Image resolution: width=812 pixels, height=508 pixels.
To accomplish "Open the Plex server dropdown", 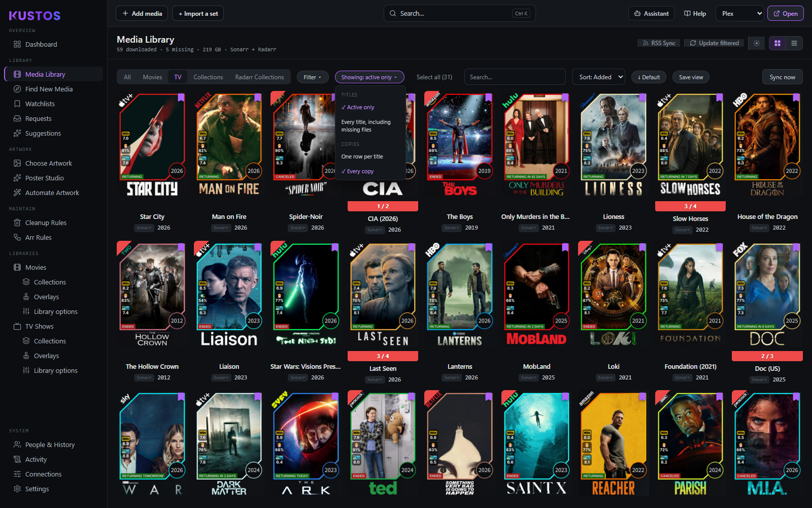I will coord(740,14).
